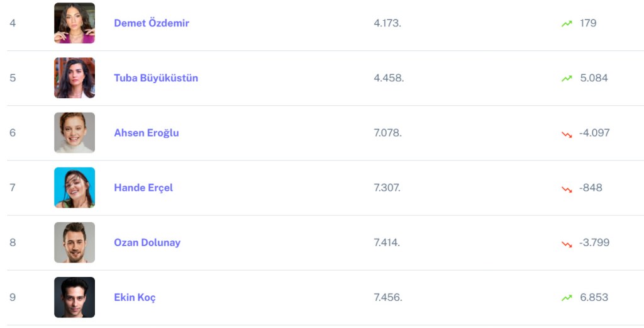Viewport: 644px width, 328px height.
Task: Click Demet Özdemir's upward trend arrow icon
Action: (567, 23)
